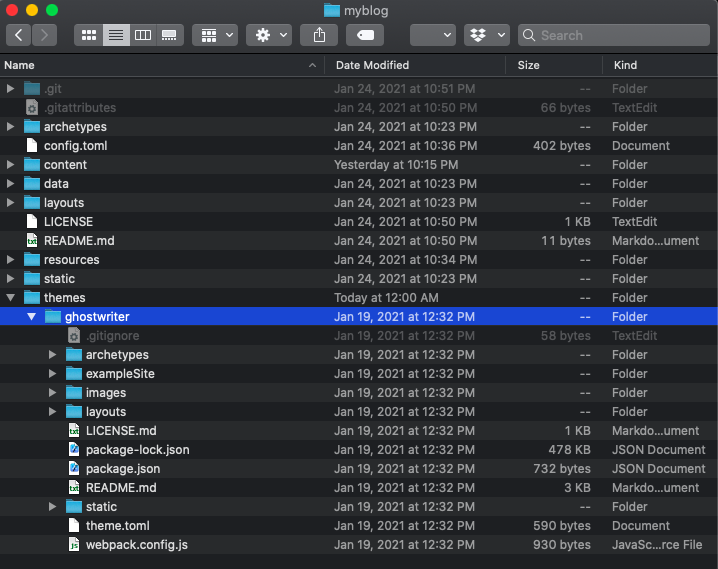Screen dimensions: 718x569
Task: Focus the Search field
Action: [614, 35]
